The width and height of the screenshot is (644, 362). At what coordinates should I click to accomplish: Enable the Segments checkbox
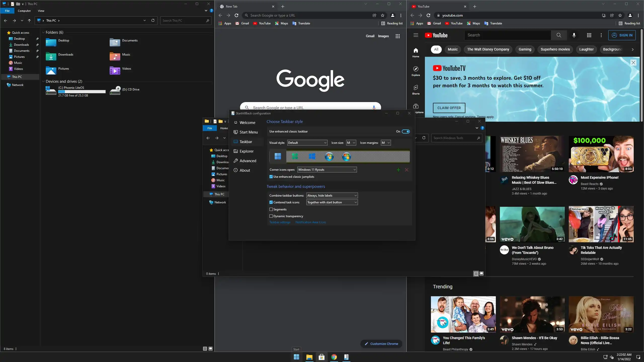click(271, 209)
